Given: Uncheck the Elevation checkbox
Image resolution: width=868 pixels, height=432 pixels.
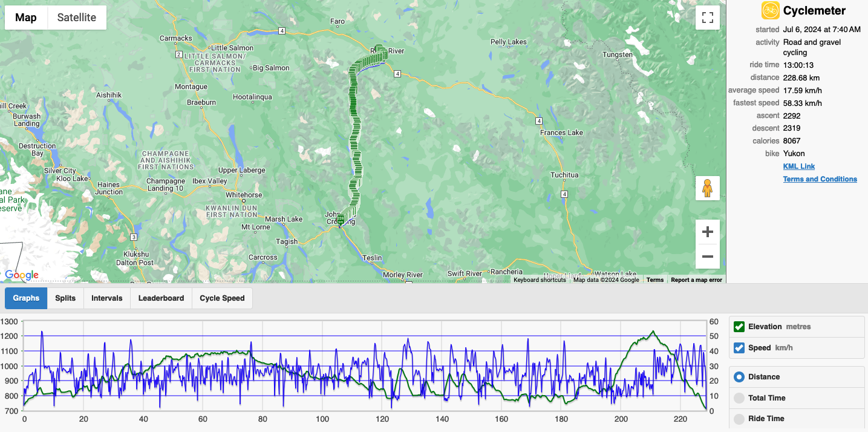Looking at the screenshot, I should click(739, 327).
